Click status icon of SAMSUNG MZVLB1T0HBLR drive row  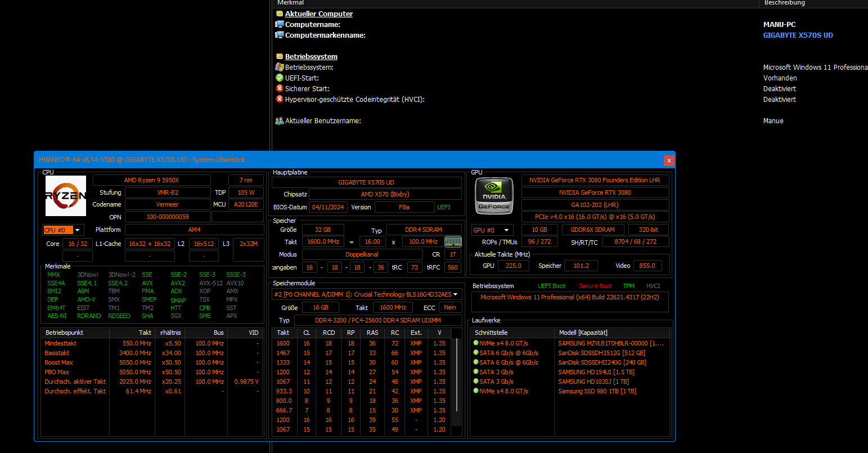(x=476, y=343)
